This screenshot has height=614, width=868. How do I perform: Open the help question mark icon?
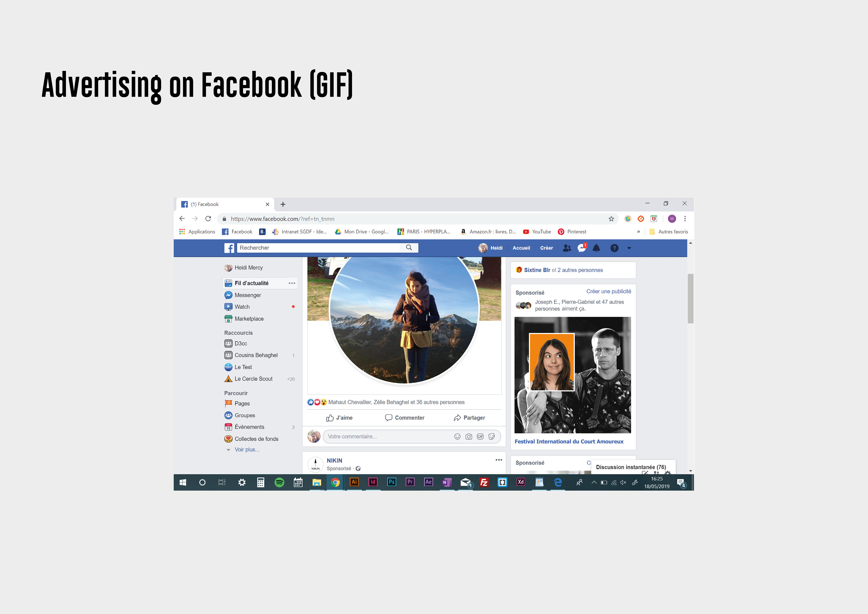(614, 248)
